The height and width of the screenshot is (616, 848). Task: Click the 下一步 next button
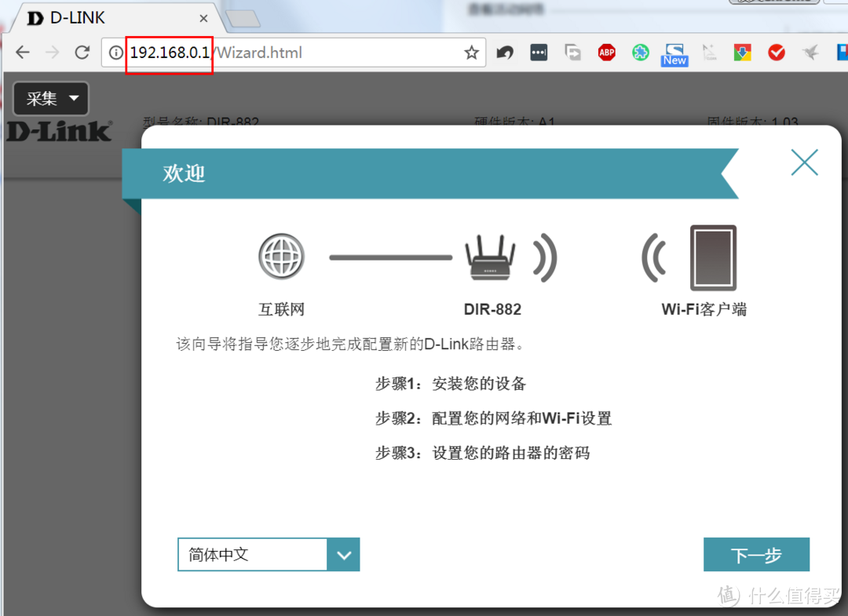pos(757,554)
